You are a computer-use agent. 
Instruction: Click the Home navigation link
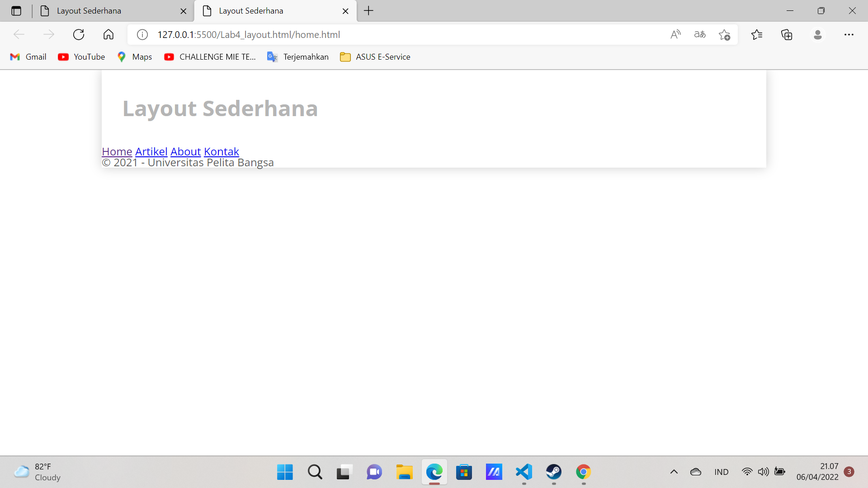coord(117,151)
